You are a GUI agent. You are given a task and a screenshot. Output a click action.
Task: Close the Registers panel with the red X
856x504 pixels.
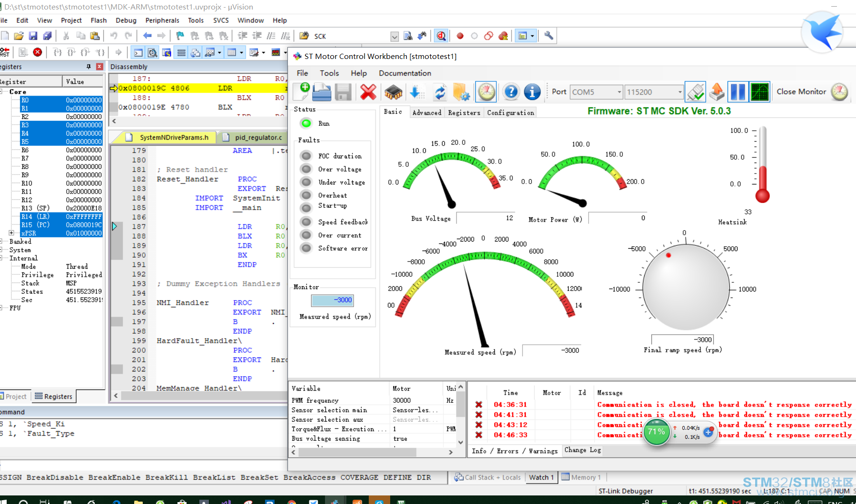click(99, 67)
